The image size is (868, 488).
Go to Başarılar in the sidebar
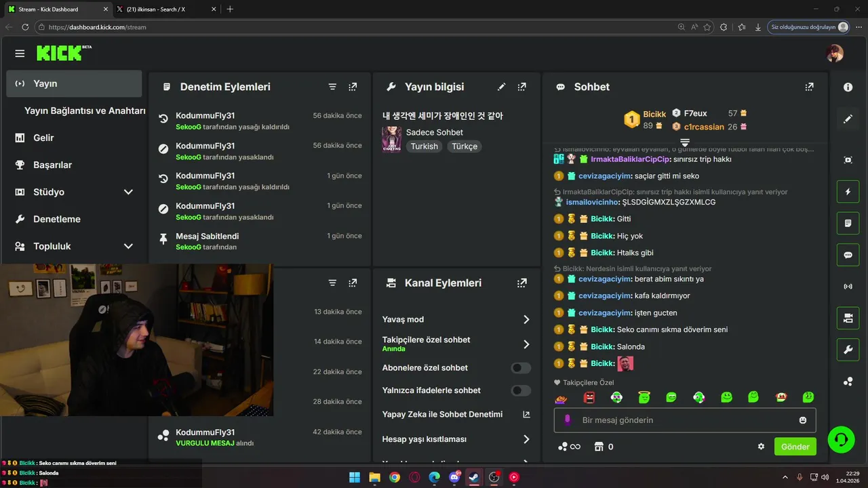(x=52, y=165)
